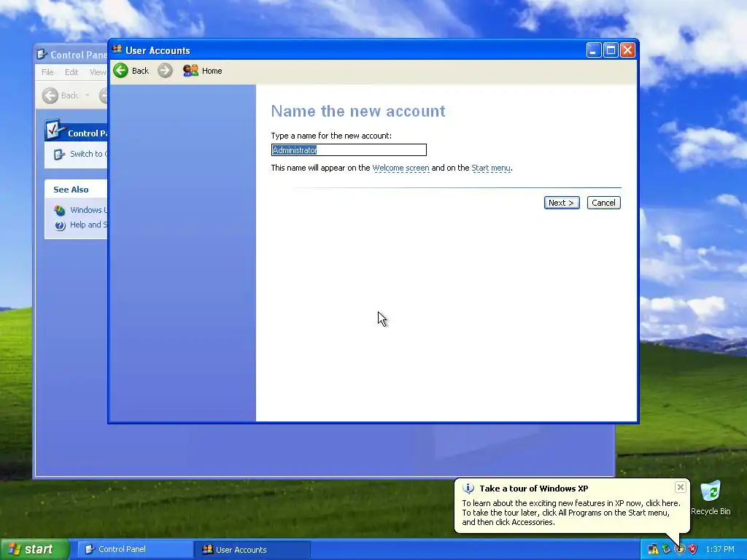The height and width of the screenshot is (560, 747).
Task: Click the Safely Remove Hardware tray icon
Action: click(x=666, y=549)
